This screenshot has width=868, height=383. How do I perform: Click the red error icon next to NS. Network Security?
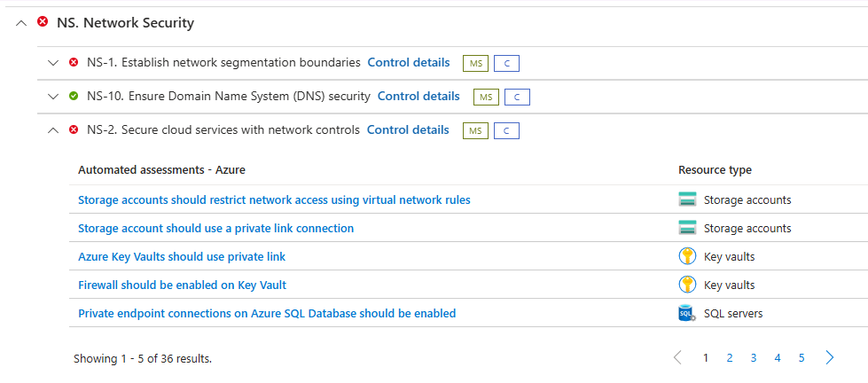pyautogui.click(x=43, y=22)
